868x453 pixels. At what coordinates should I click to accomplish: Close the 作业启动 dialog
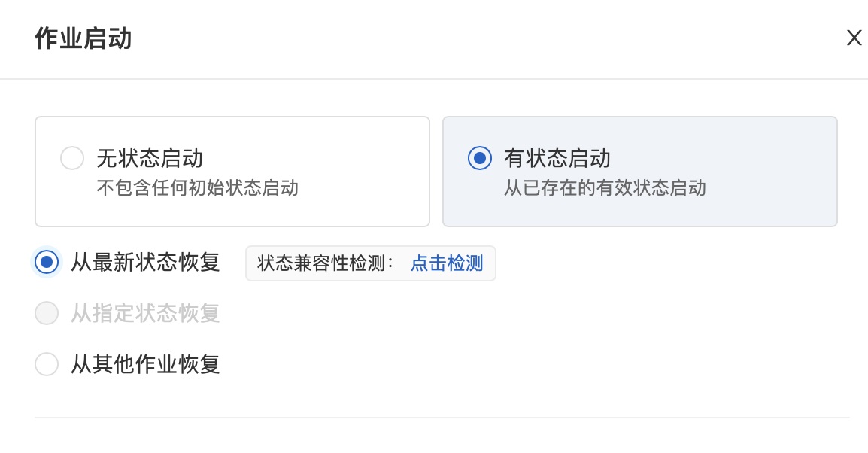(x=854, y=38)
